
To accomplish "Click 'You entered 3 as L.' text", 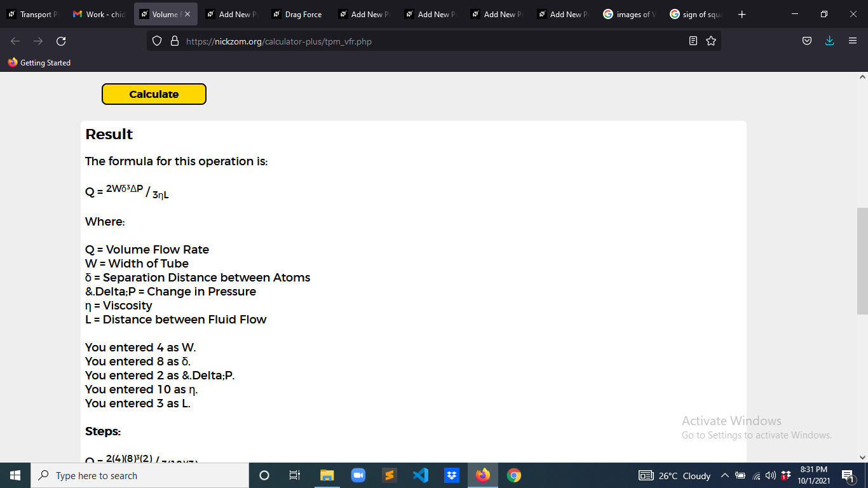I will (x=138, y=403).
